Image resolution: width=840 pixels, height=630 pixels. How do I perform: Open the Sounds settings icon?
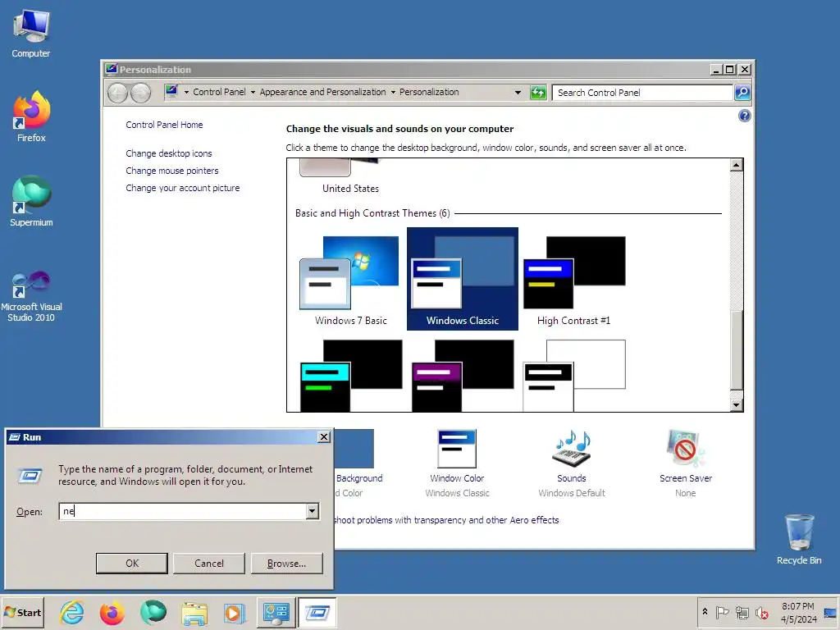click(x=572, y=449)
